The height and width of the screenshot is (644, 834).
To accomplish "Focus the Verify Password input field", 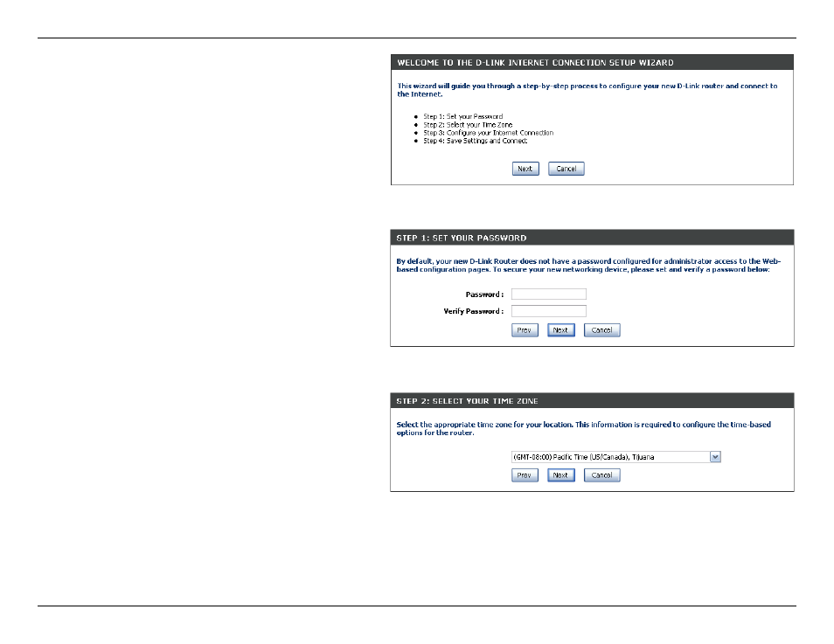I will (549, 311).
